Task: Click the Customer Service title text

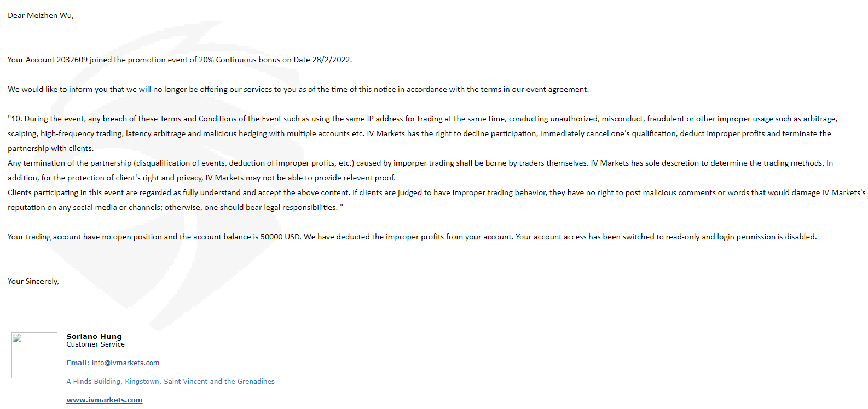Action: [96, 344]
